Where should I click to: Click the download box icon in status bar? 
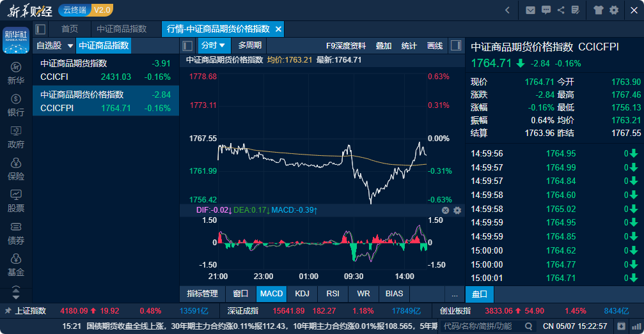point(621,326)
